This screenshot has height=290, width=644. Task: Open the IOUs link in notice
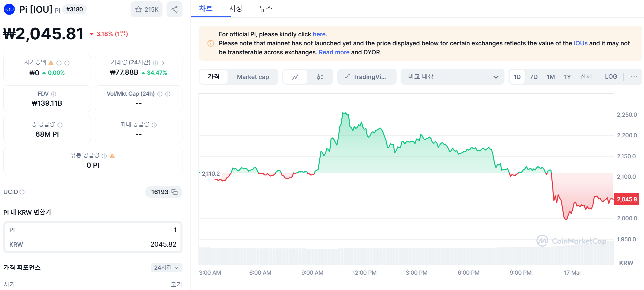580,43
